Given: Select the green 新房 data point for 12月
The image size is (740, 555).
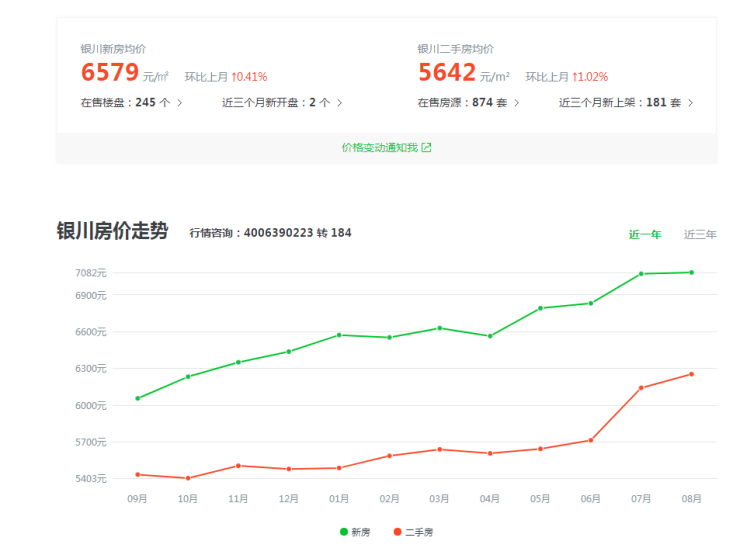Looking at the screenshot, I should (x=289, y=352).
